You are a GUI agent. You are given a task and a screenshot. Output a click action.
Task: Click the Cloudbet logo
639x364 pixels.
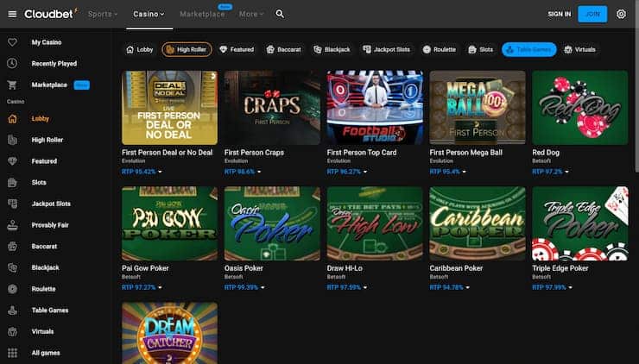point(51,15)
